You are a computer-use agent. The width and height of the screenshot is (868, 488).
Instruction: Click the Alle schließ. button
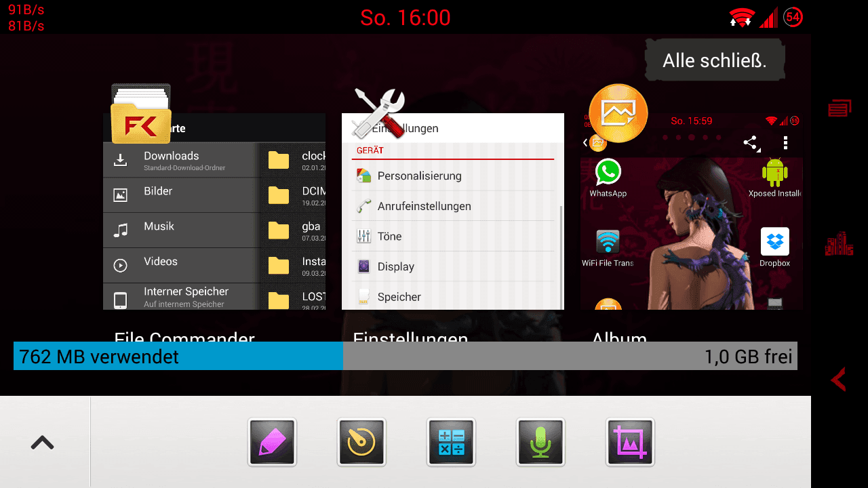pos(715,60)
